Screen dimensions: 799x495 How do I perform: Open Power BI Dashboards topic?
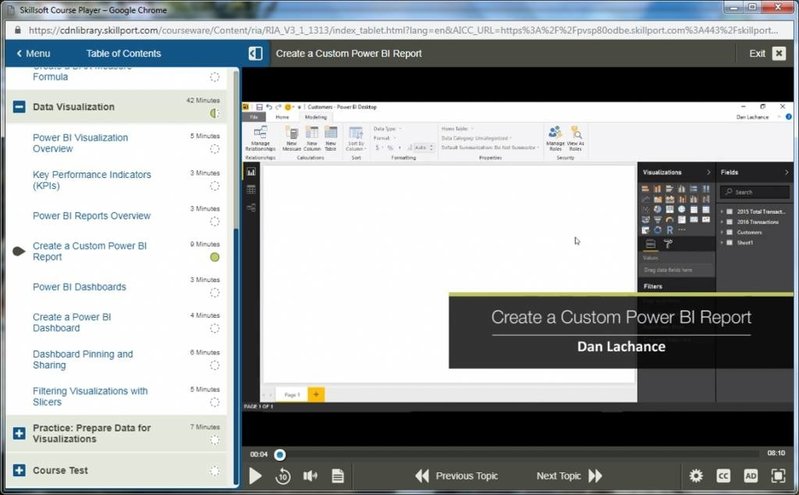(79, 286)
